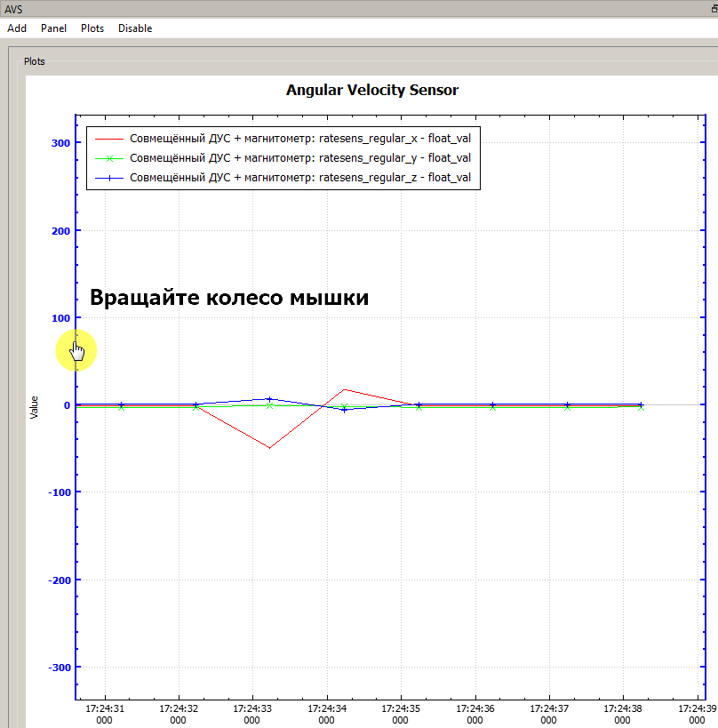Click the Plots group header label
The width and height of the screenshot is (718, 728).
click(x=34, y=61)
